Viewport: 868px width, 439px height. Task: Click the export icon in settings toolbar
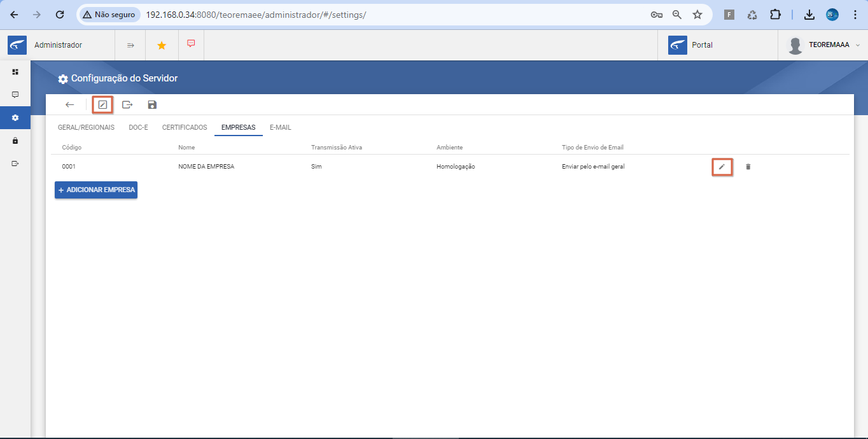(x=127, y=104)
